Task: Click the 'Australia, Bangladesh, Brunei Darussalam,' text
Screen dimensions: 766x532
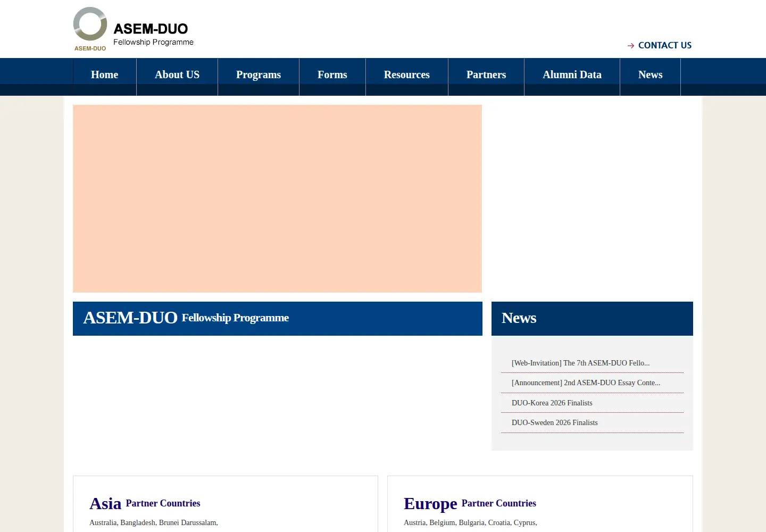Action: (x=154, y=522)
